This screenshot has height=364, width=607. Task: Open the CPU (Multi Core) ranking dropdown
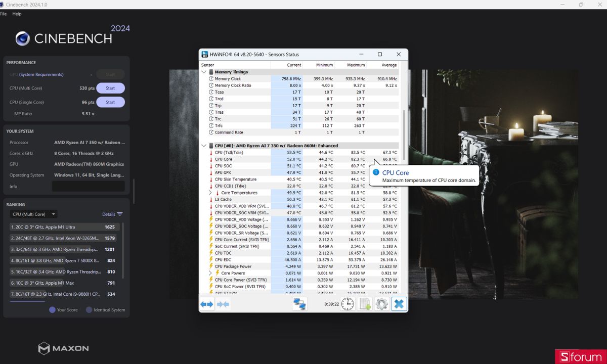coord(33,214)
